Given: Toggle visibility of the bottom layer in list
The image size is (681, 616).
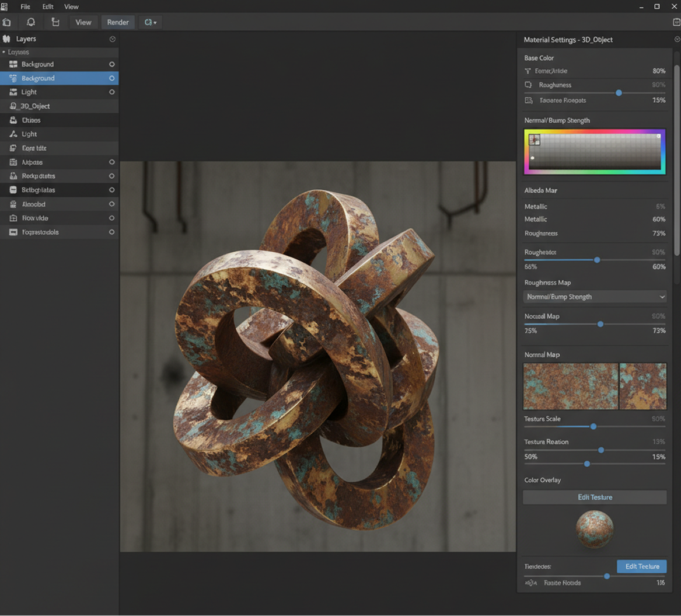Looking at the screenshot, I should pos(111,232).
